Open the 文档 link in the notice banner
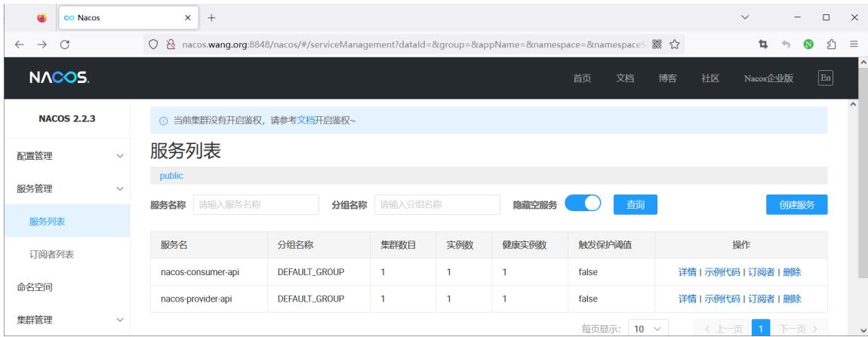Image resolution: width=868 pixels, height=337 pixels. [x=306, y=120]
